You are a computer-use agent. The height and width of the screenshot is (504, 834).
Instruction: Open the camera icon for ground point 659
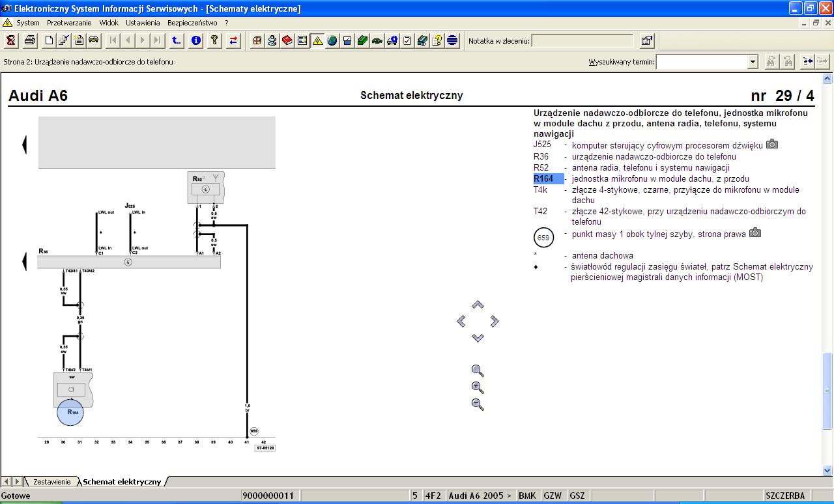[755, 232]
